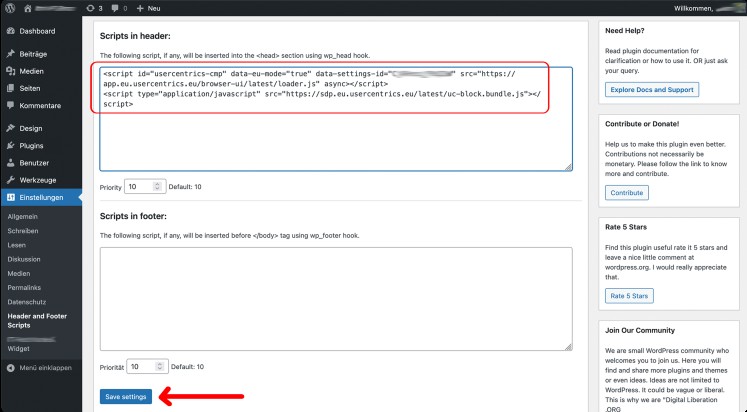Click the Need Help? heading
The width and height of the screenshot is (747, 412).
625,30
